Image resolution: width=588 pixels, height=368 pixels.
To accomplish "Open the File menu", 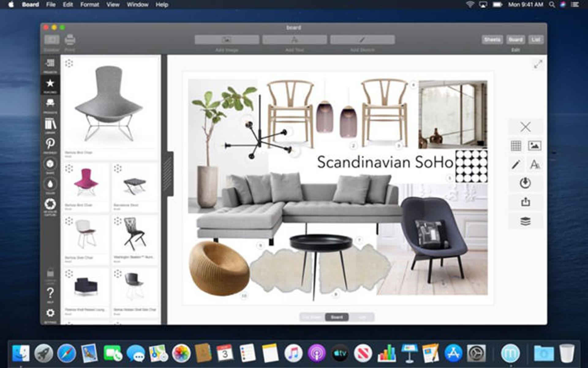I will [x=51, y=5].
